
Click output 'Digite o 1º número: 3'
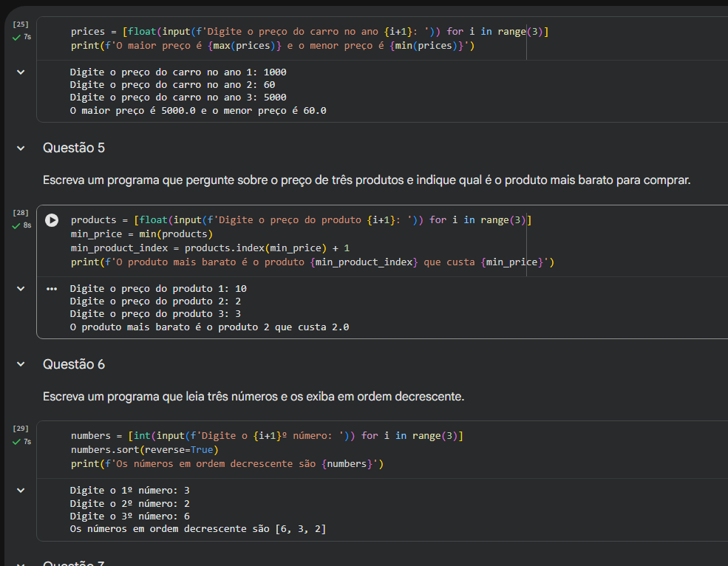pos(129,491)
